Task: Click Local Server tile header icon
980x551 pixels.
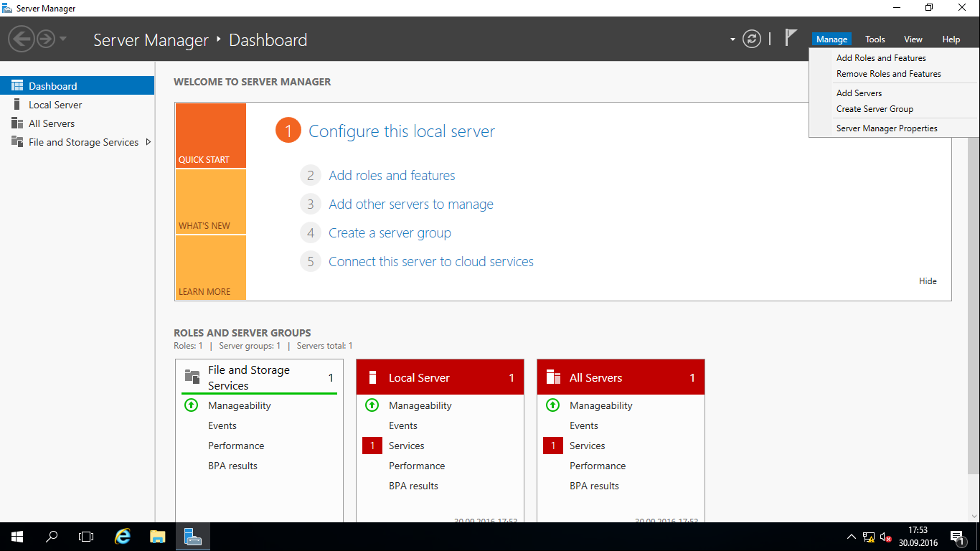Action: click(x=372, y=377)
